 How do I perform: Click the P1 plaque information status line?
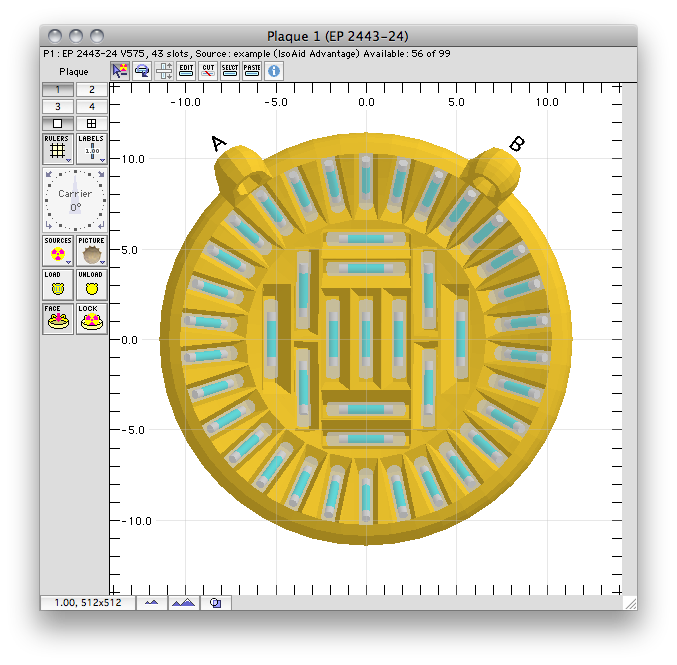[247, 54]
